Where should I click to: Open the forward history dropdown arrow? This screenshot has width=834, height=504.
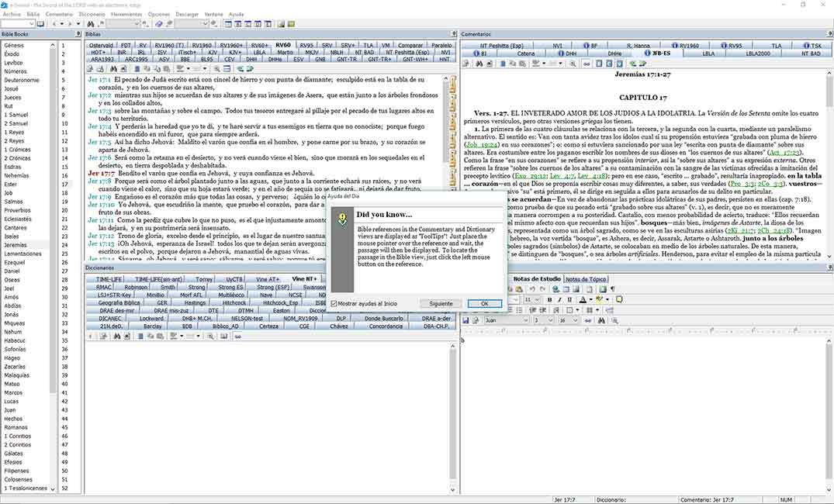click(x=78, y=24)
